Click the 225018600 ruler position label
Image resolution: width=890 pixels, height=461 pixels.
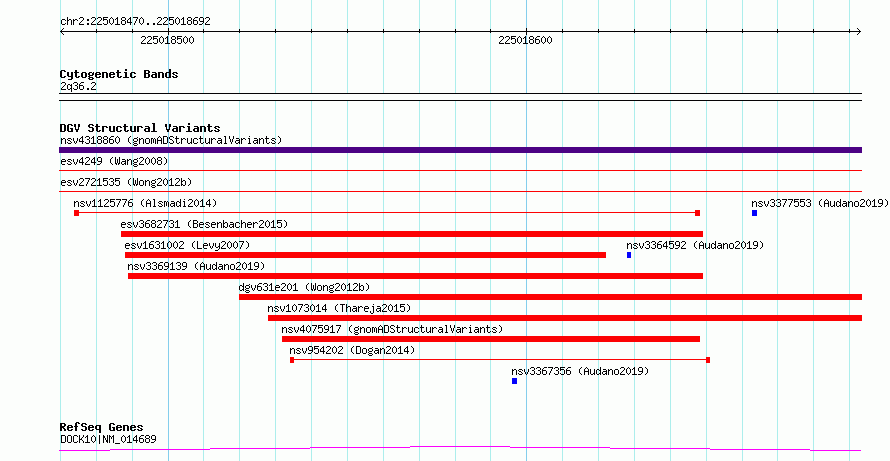point(525,40)
